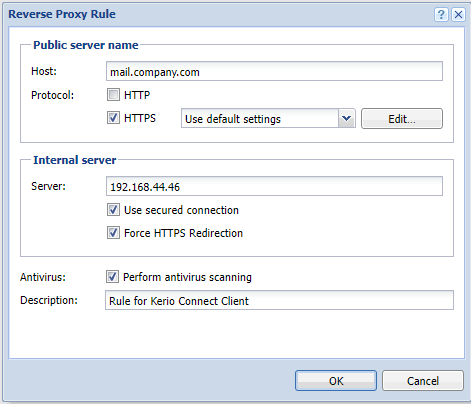Focus the Server field showing 192.168.44.46
The width and height of the screenshot is (471, 404).
tap(274, 186)
